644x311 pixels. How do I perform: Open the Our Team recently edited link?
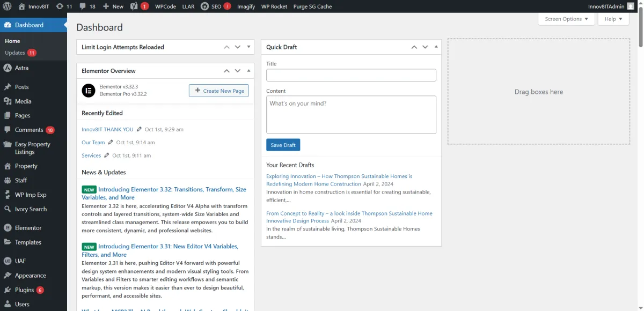click(x=93, y=142)
